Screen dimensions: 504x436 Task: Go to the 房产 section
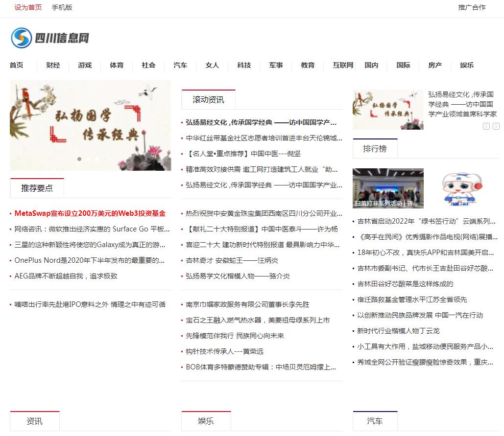435,65
